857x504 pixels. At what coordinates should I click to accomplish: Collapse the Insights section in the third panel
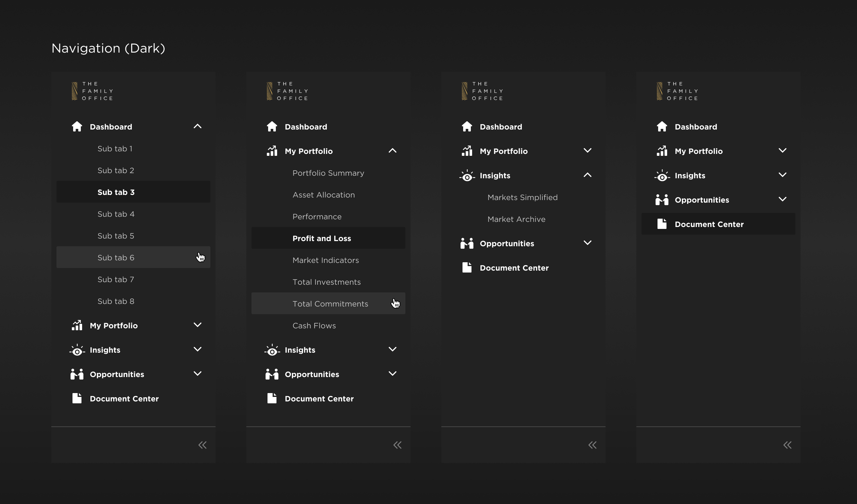(587, 175)
